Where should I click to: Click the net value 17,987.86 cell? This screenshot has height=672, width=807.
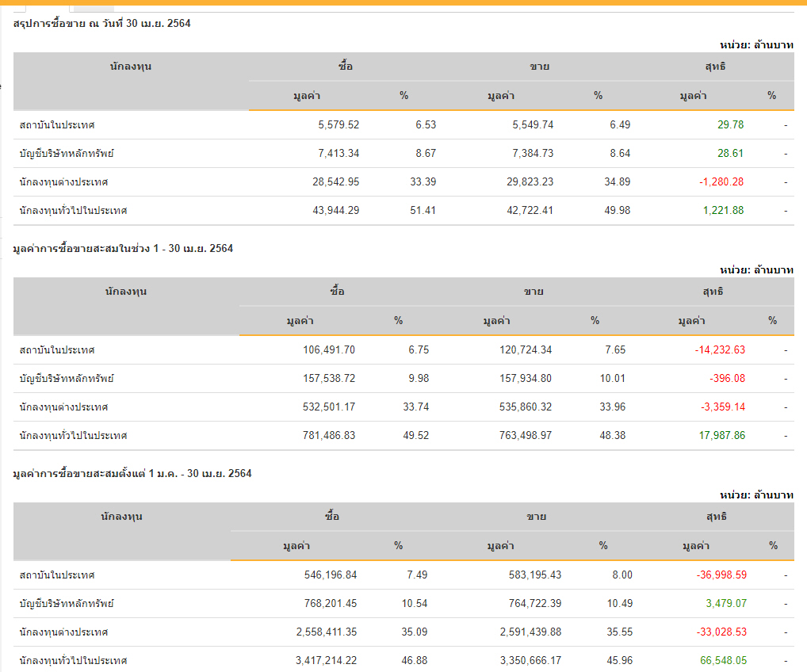click(x=718, y=436)
